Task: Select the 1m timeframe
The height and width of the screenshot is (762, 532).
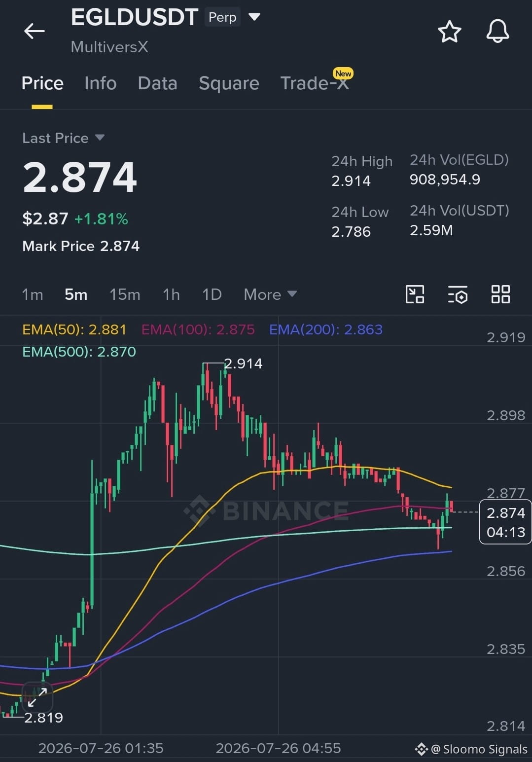Action: [33, 294]
